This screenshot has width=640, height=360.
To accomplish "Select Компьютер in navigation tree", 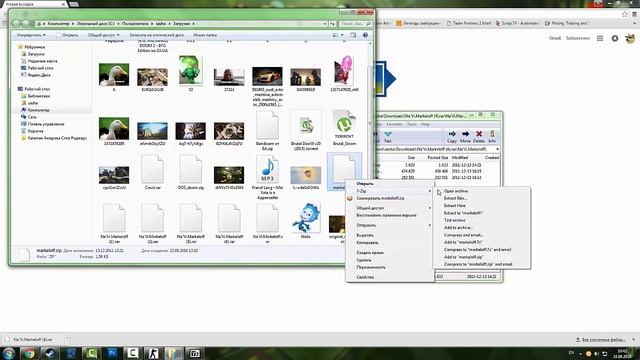I will pos(38,110).
